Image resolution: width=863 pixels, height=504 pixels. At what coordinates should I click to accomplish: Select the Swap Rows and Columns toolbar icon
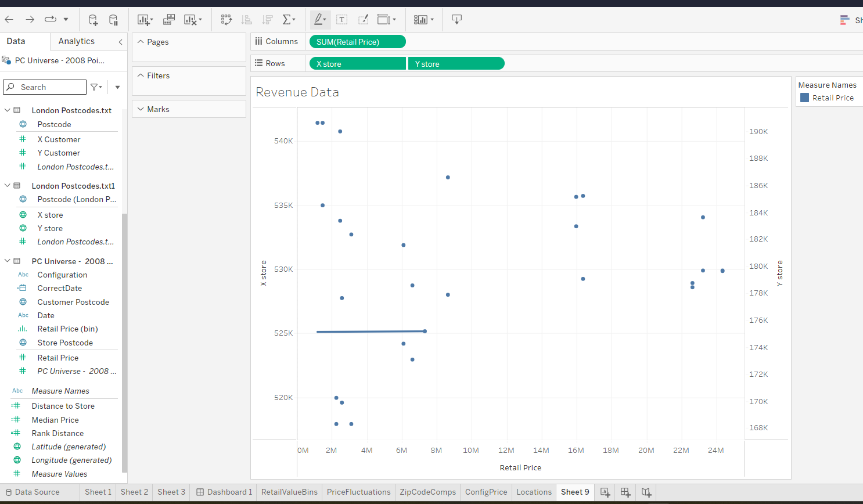click(x=226, y=19)
